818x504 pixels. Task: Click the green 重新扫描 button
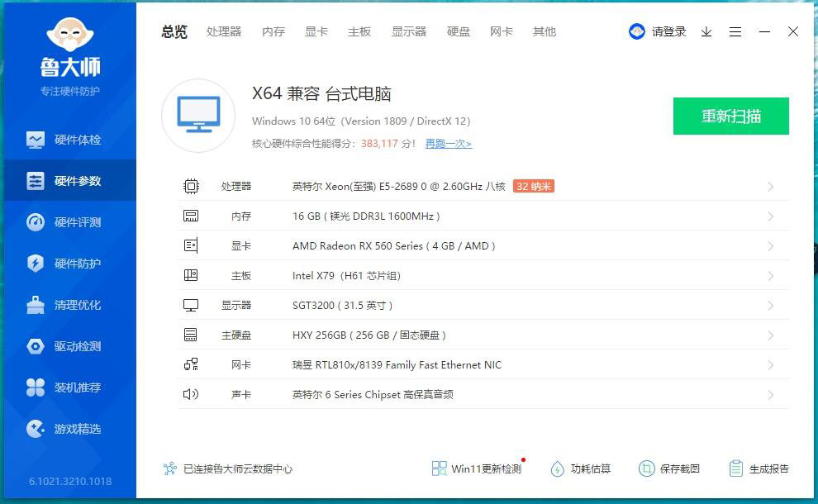tap(731, 116)
